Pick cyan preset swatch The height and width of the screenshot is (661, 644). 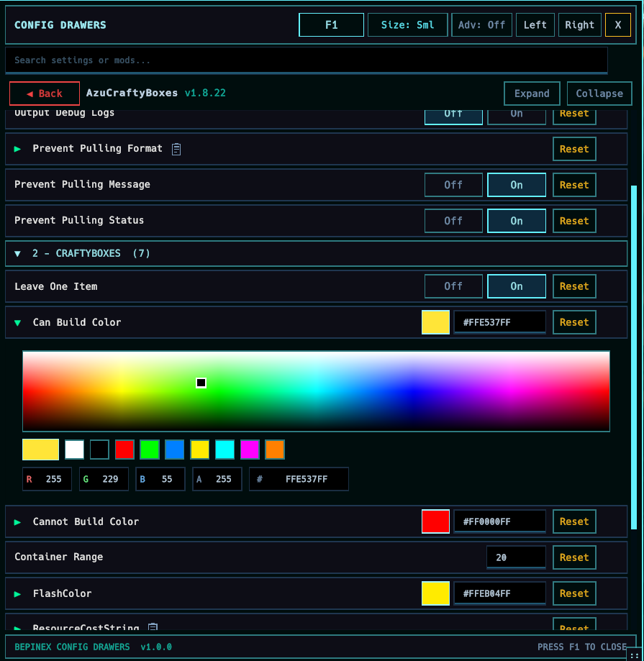[x=225, y=450]
